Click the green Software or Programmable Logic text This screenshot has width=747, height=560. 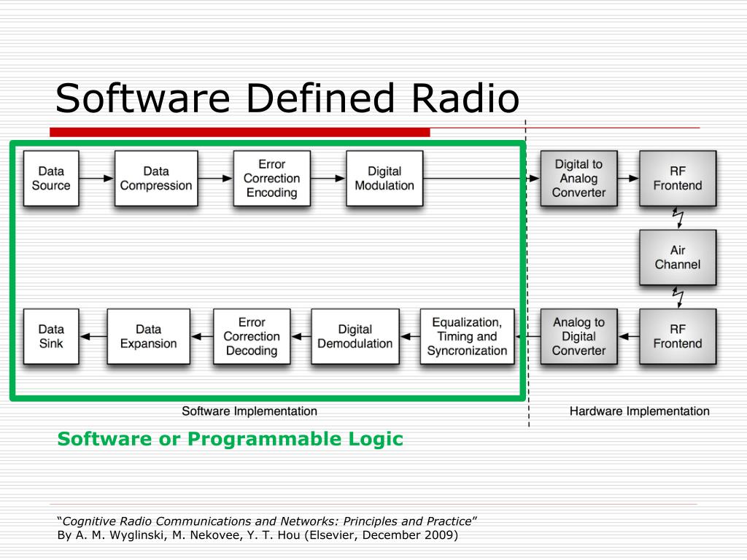(x=230, y=439)
